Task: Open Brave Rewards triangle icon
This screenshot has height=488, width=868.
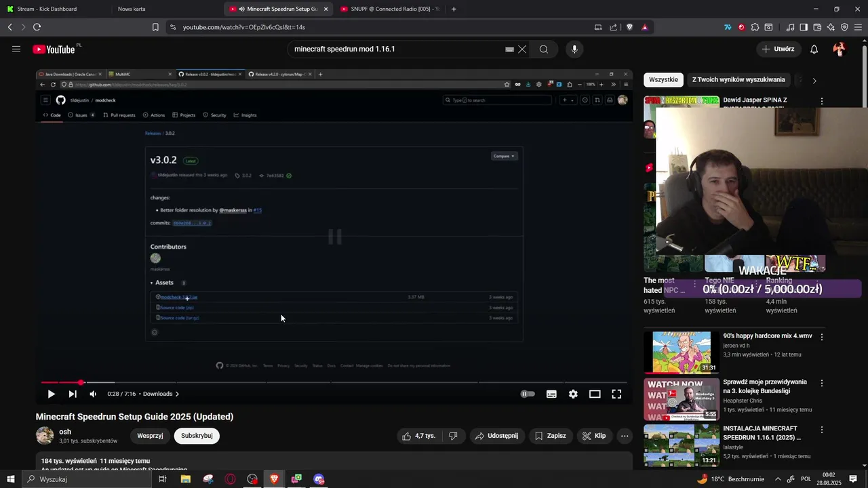Action: click(x=644, y=27)
